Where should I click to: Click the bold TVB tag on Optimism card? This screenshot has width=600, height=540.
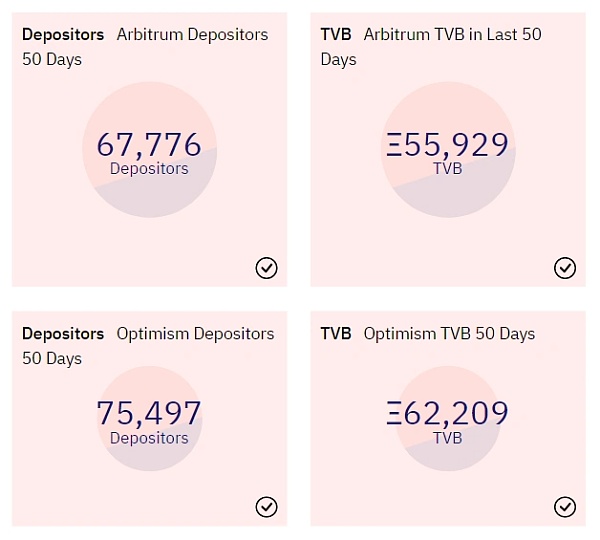pos(336,334)
